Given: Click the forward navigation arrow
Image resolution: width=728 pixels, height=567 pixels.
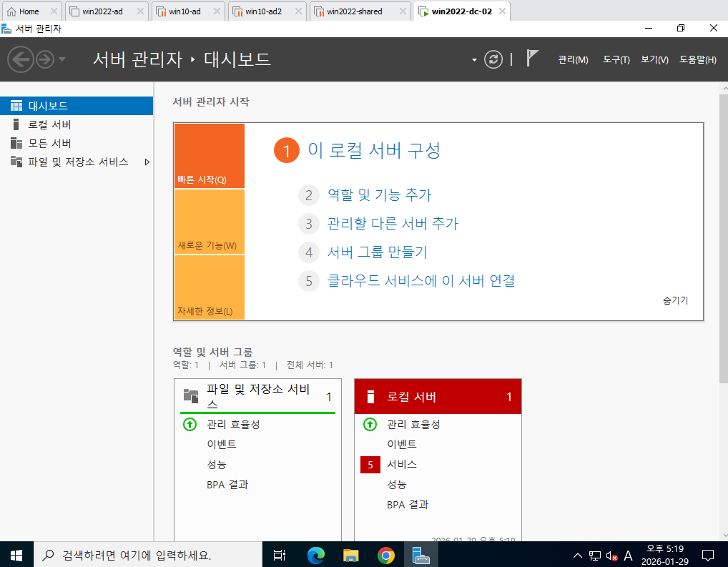Looking at the screenshot, I should (45, 59).
